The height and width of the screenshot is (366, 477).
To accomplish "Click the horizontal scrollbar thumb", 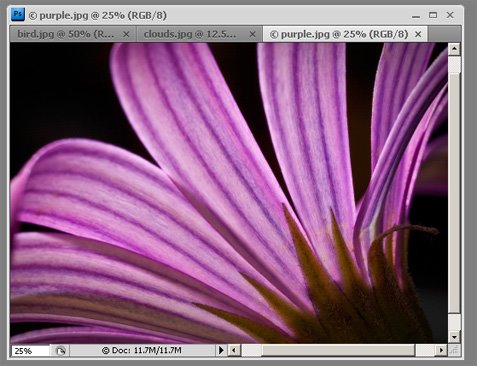I will (x=338, y=350).
